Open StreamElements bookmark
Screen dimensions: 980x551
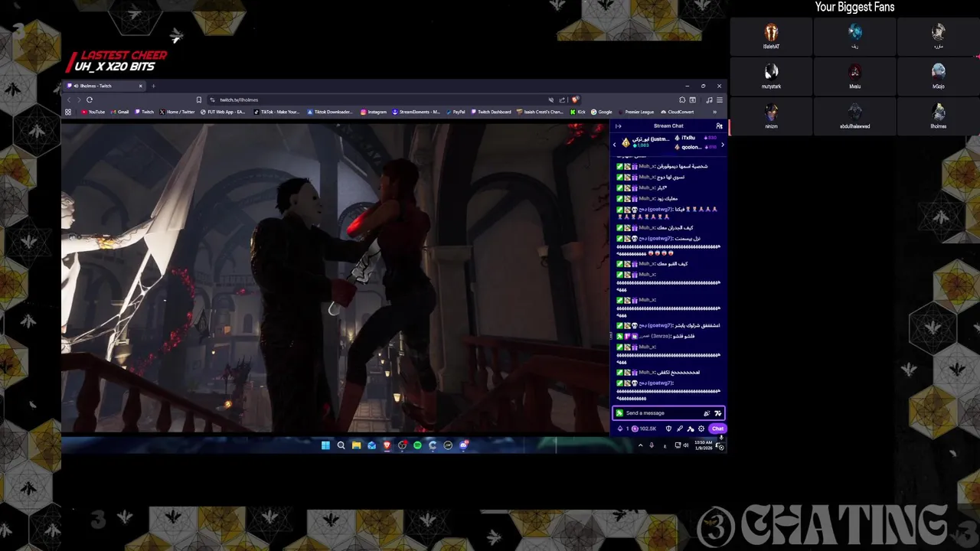(x=416, y=112)
